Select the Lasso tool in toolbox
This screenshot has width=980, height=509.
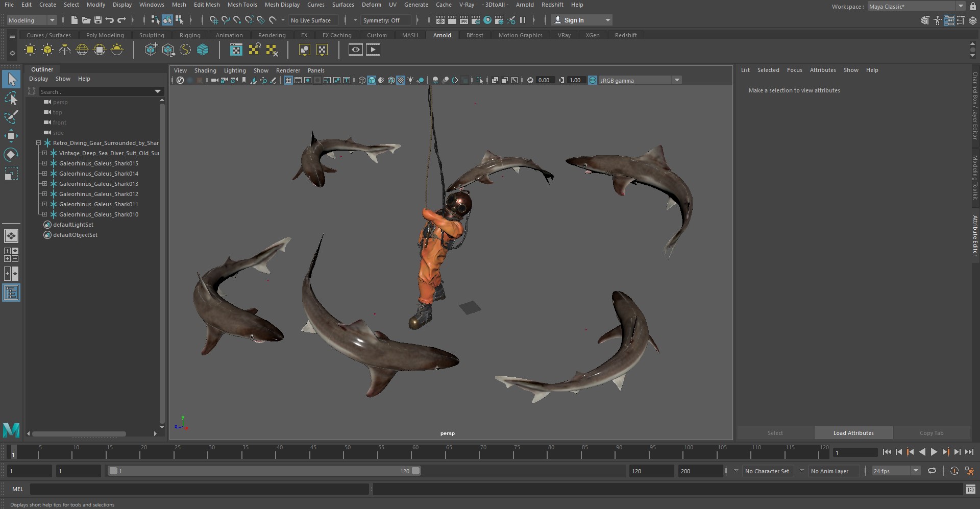point(11,98)
